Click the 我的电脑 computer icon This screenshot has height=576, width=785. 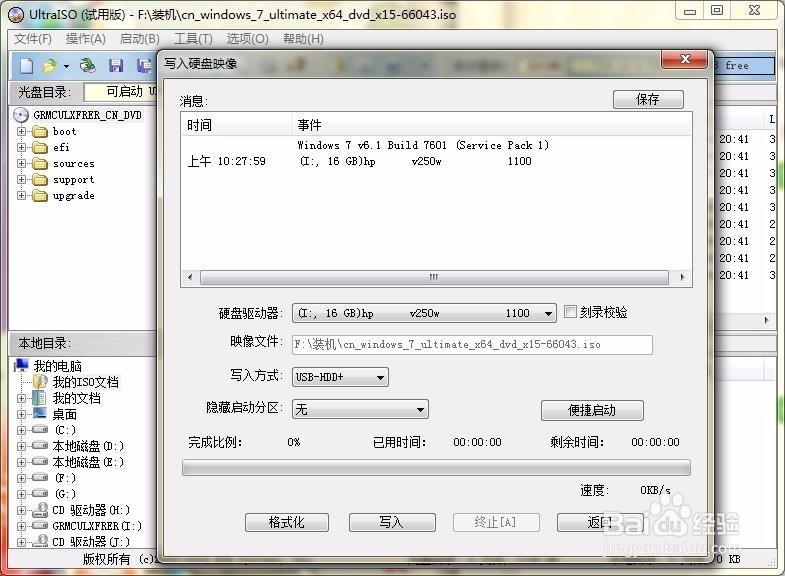pyautogui.click(x=22, y=366)
